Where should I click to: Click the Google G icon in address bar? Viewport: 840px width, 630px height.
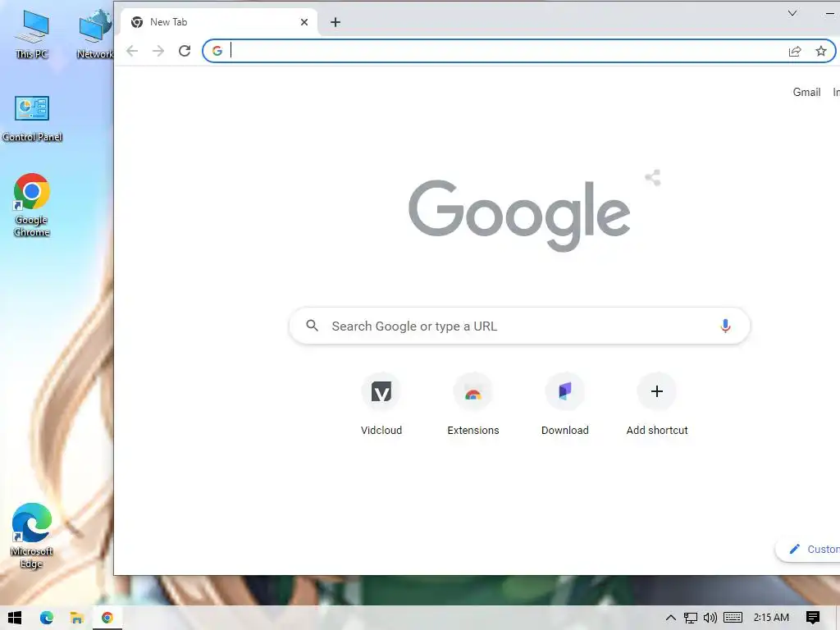coord(217,51)
